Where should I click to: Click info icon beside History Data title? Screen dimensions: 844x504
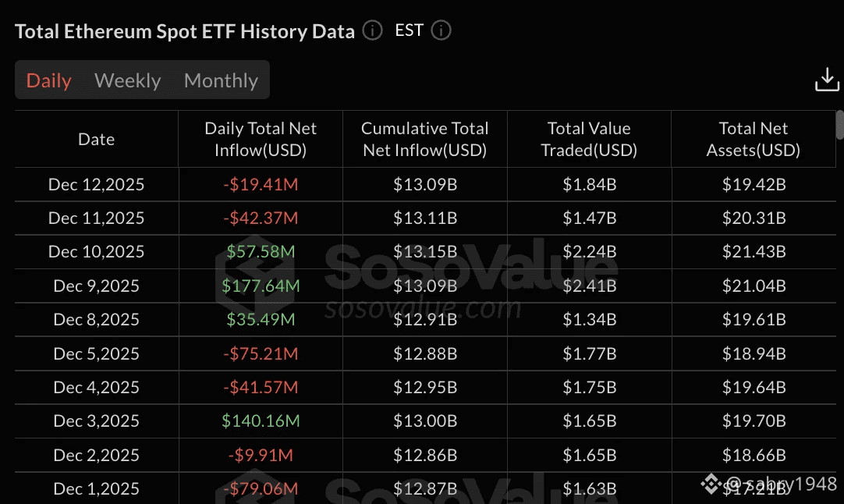(x=373, y=31)
